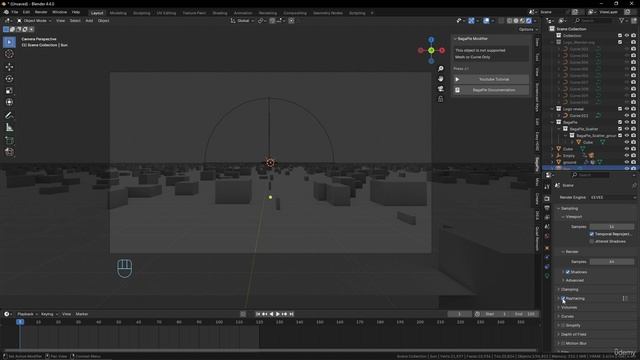Click the current frame number field

pos(460,314)
